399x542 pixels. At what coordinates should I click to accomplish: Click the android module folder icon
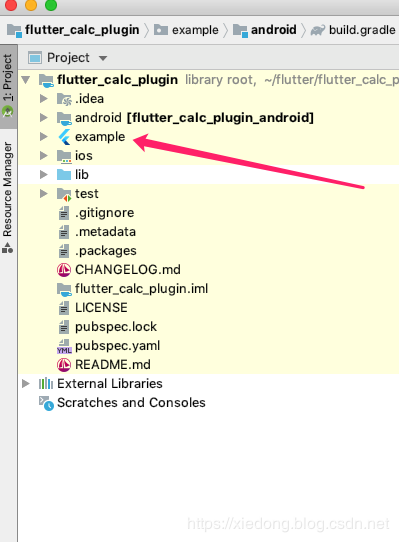click(64, 118)
